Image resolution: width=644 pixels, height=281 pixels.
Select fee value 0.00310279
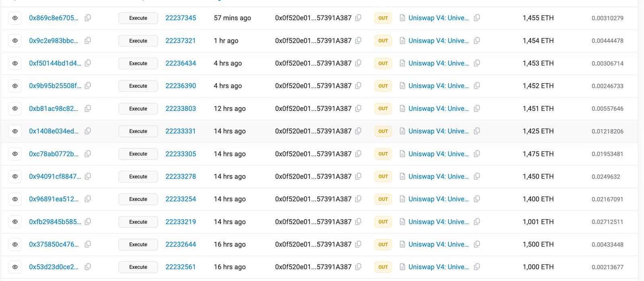607,18
